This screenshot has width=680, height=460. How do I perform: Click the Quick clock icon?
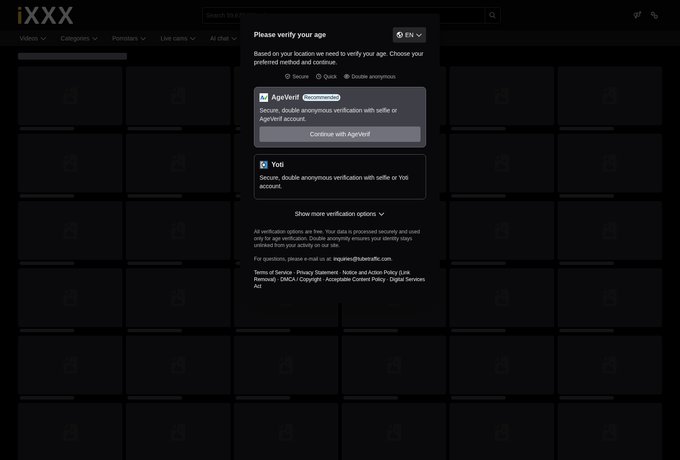click(x=319, y=76)
